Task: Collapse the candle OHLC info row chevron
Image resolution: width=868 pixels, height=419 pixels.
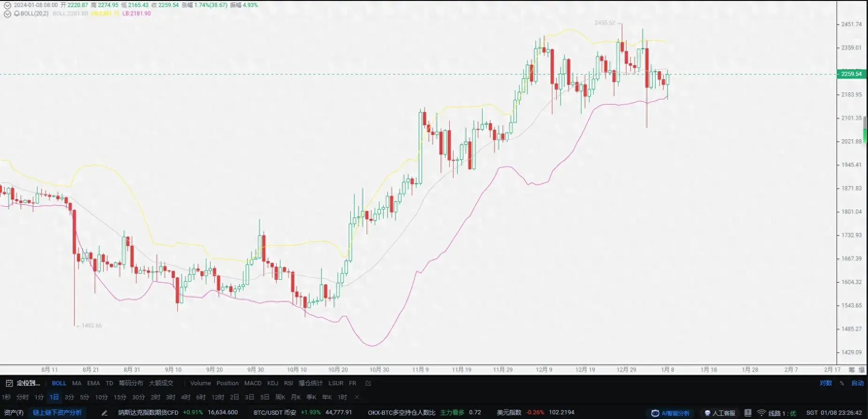Action: 7,5
